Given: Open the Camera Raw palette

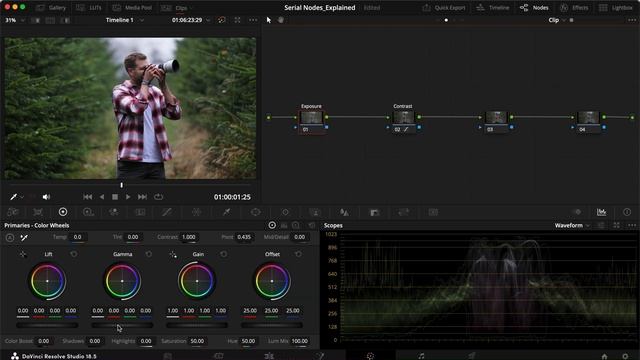Looking at the screenshot, I should coord(13,212).
